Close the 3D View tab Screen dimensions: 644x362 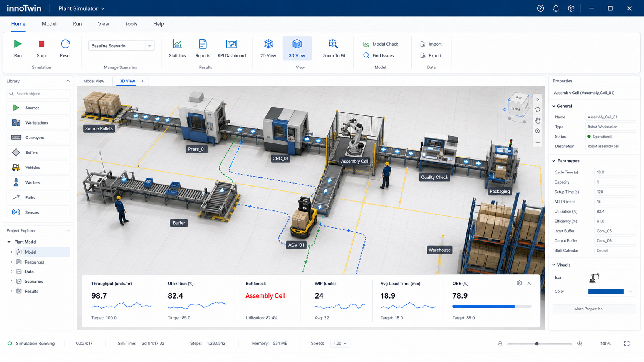pyautogui.click(x=143, y=81)
